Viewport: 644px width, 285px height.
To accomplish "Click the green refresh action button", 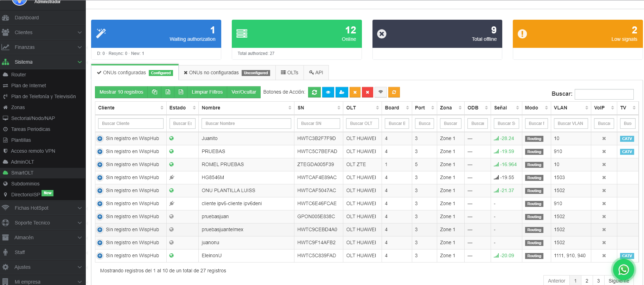I will 314,92.
